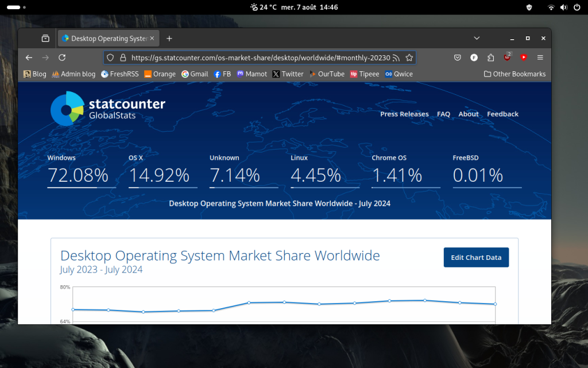This screenshot has height=368, width=588.
Task: Click the July 2023 - July 2024 subtitle
Action: [101, 270]
